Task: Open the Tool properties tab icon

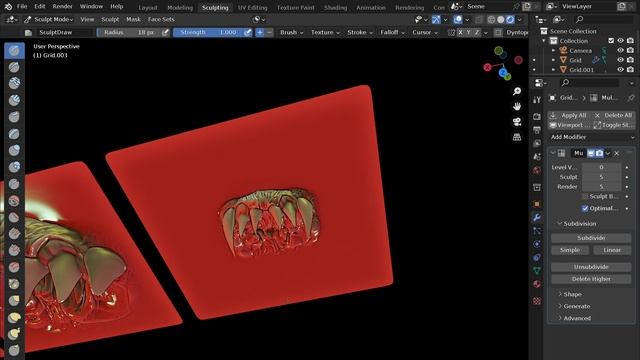Action: [x=537, y=100]
